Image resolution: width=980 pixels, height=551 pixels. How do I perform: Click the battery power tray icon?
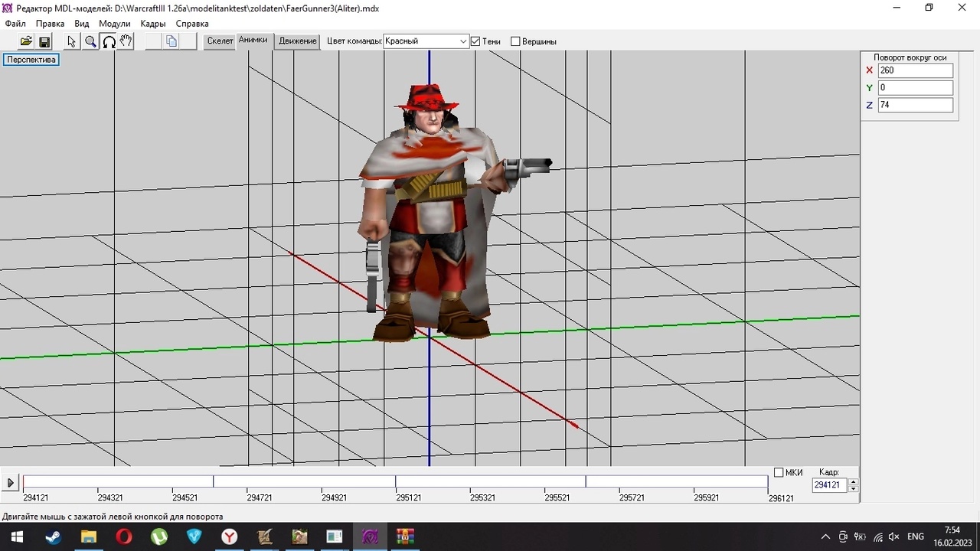coord(860,536)
